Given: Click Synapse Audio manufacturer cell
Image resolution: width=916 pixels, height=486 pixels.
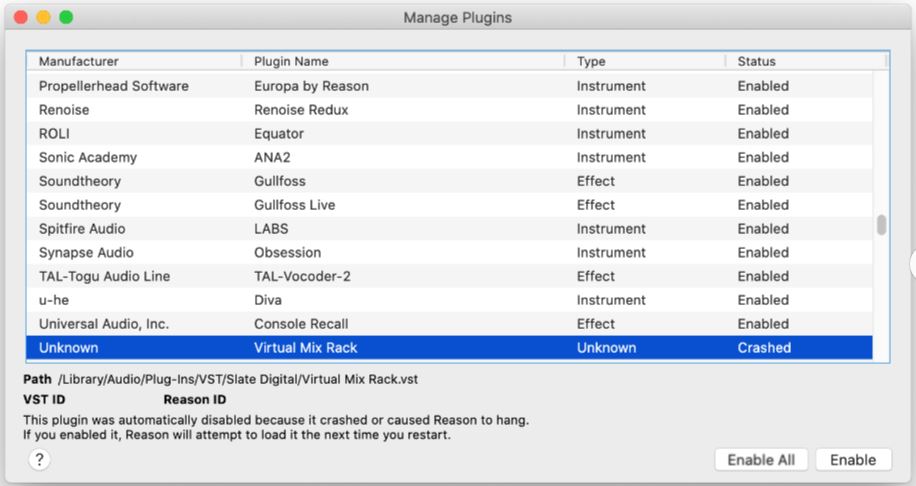Looking at the screenshot, I should 86,252.
